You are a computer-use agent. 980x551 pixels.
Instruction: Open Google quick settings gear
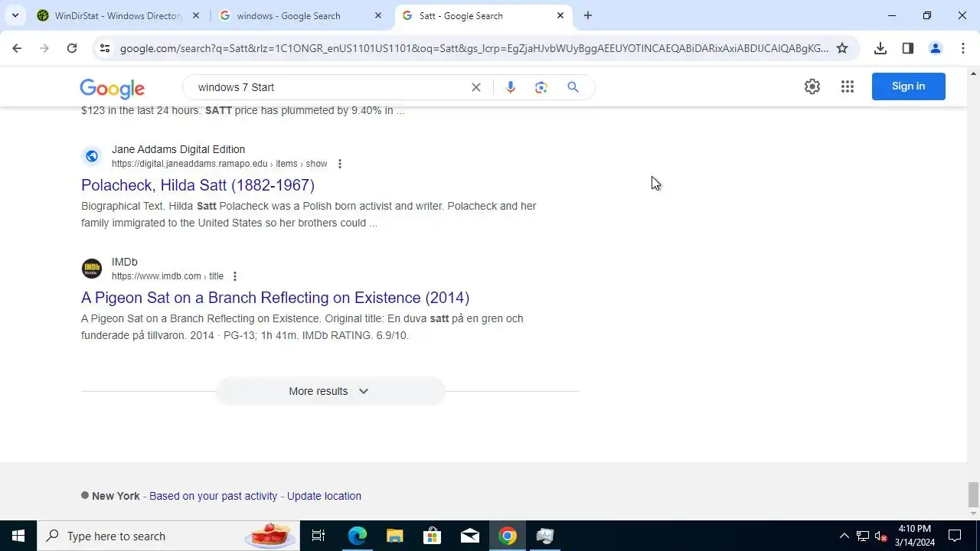[812, 86]
